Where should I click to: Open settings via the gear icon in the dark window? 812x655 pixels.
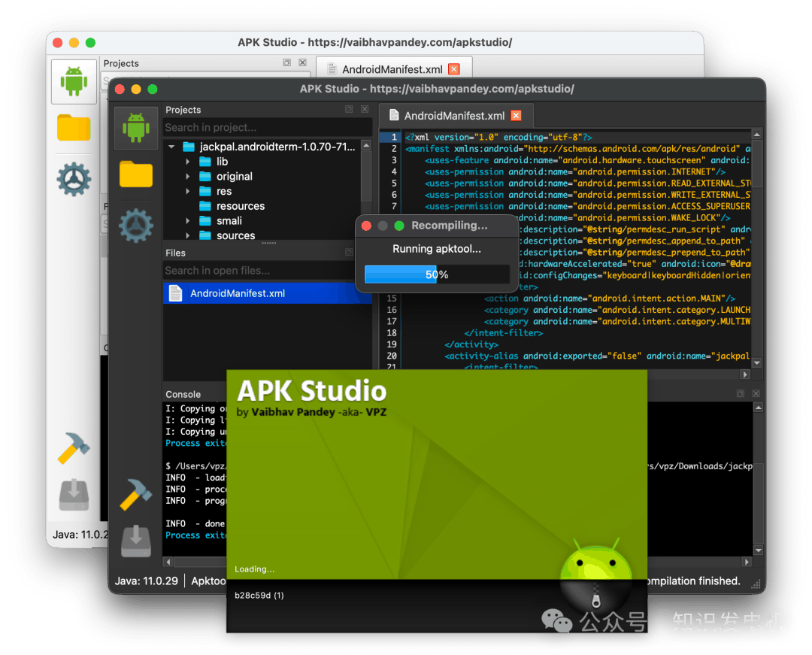136,225
